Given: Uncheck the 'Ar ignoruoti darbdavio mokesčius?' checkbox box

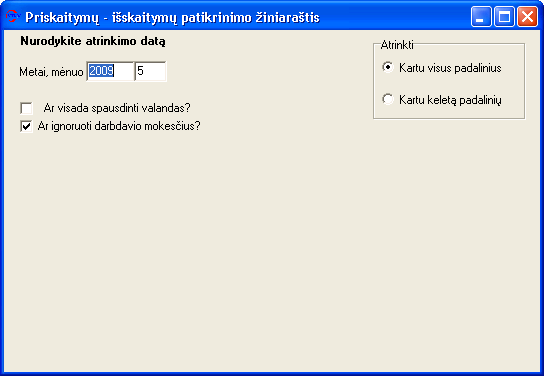Looking at the screenshot, I should pos(26,126).
